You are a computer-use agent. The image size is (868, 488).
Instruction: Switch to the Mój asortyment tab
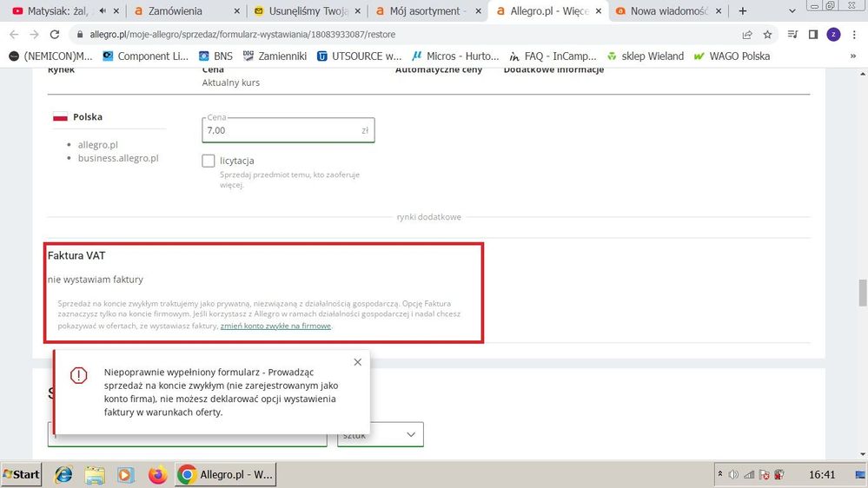pos(425,11)
